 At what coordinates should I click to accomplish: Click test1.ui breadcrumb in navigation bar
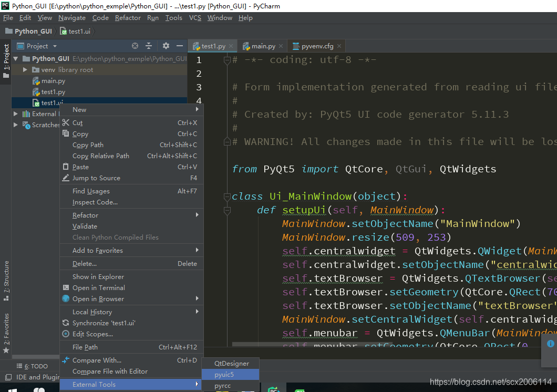point(75,31)
